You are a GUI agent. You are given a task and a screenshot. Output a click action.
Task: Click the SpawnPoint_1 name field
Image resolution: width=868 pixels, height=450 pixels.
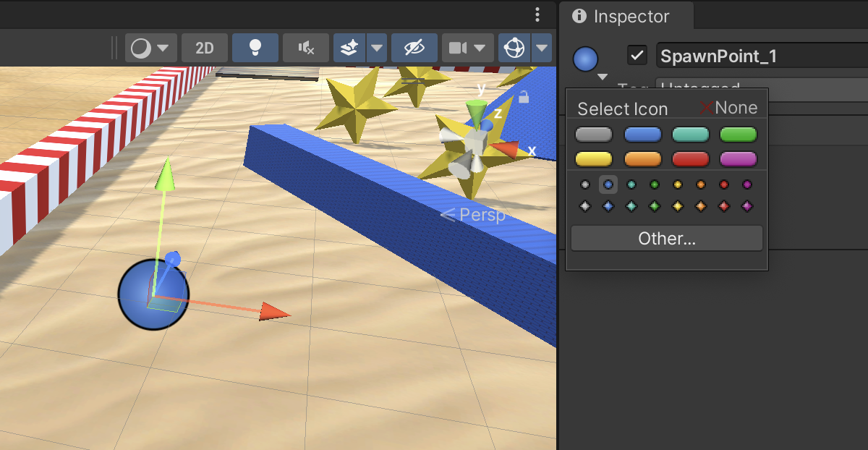pos(759,56)
